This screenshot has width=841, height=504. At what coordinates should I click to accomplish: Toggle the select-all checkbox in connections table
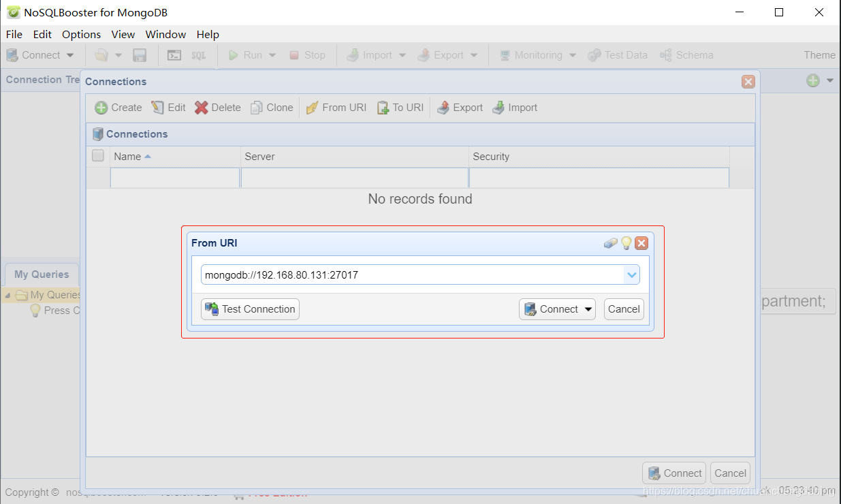98,156
